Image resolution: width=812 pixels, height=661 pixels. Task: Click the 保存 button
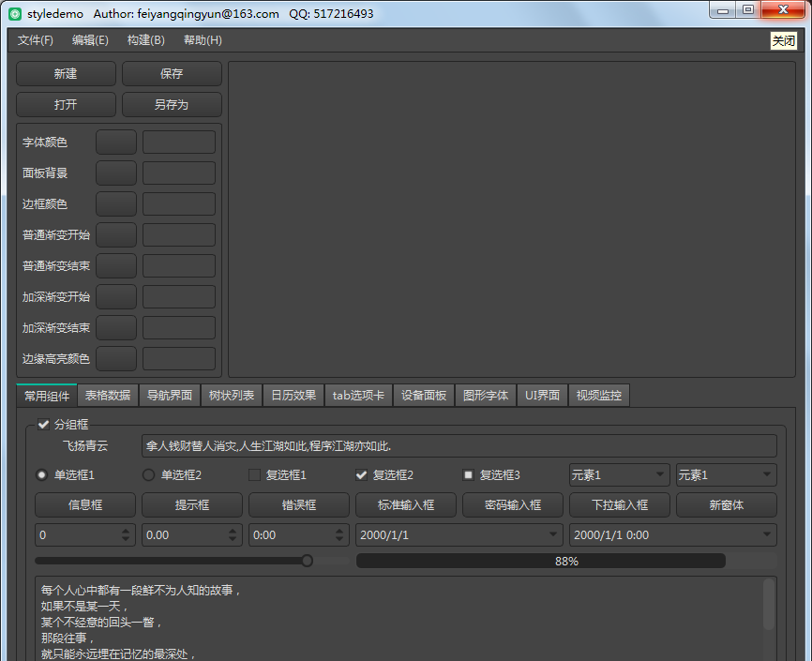[172, 73]
